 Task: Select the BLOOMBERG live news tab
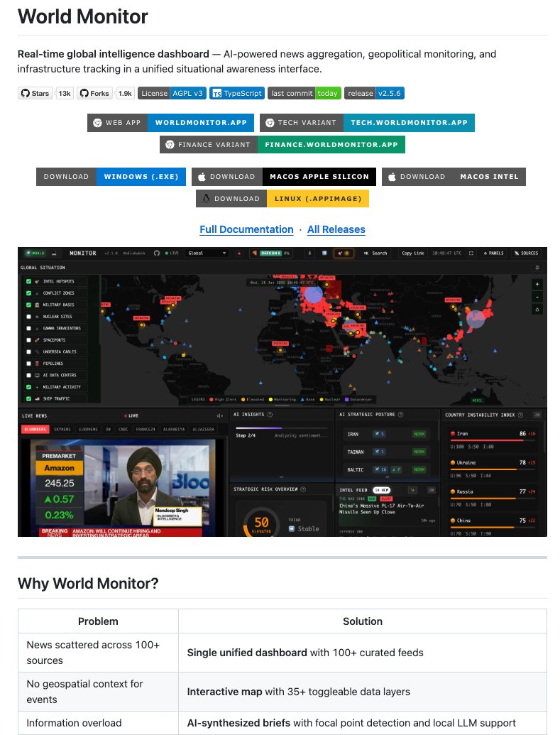[35, 429]
